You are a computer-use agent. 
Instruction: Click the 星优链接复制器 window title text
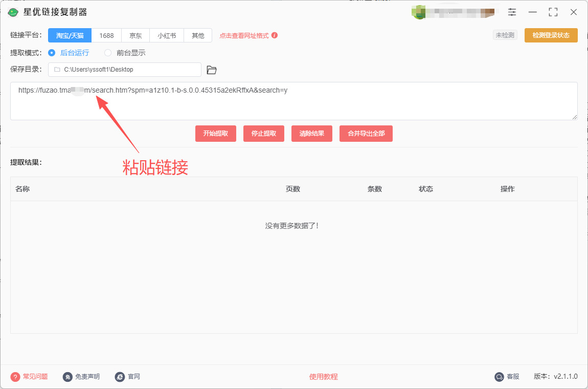coord(56,12)
